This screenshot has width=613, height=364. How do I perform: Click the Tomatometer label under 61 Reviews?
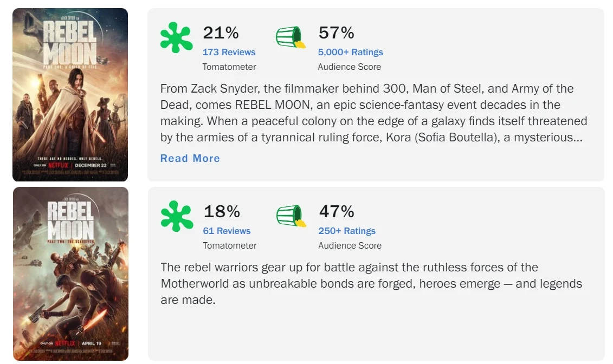[x=230, y=245]
